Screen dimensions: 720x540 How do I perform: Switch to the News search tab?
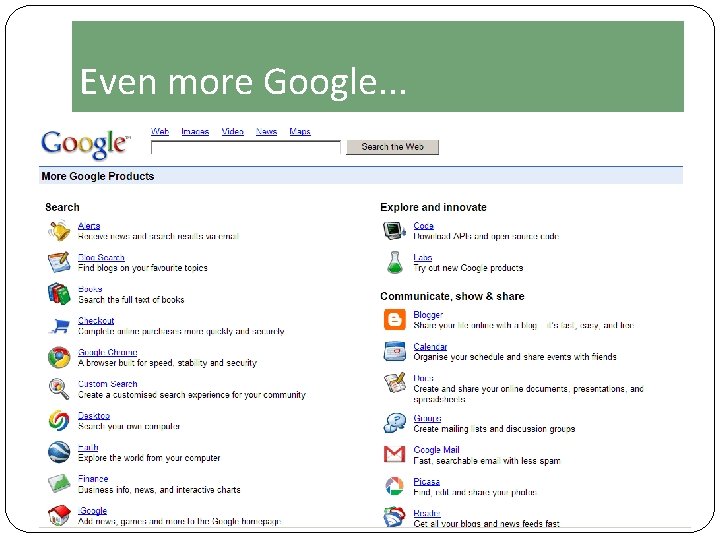(266, 131)
